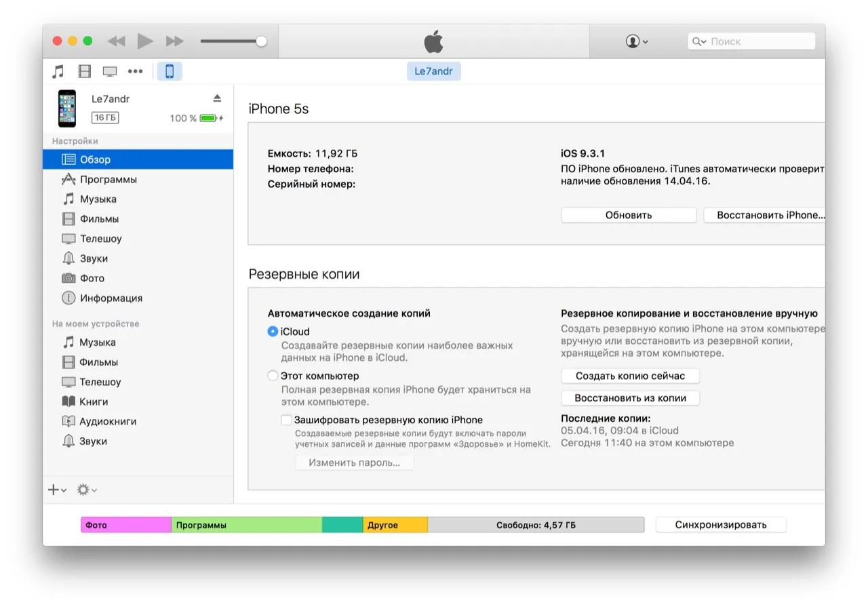The image size is (868, 607).
Task: Open Музыка under Настройки
Action: coord(138,199)
